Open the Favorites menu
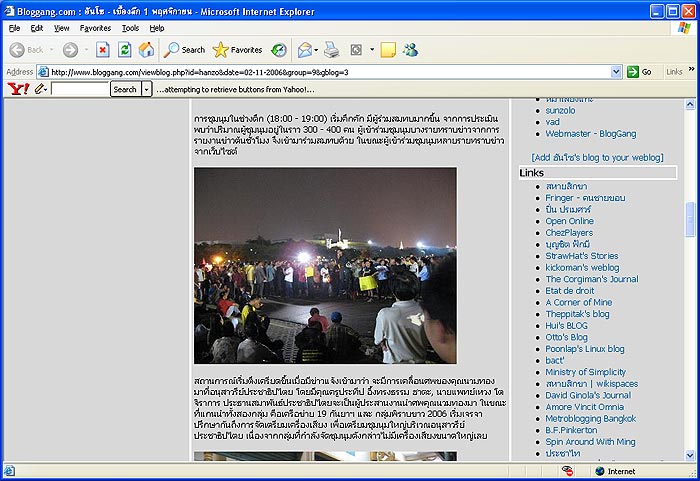Viewport: 700px width, 481px height. tap(95, 28)
